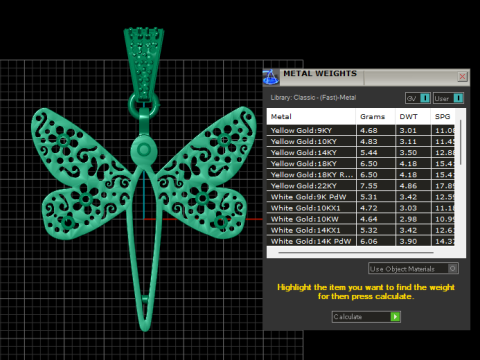Screen dimensions: 480x360
Task: Click DWT value 3.90
Action: pos(408,241)
